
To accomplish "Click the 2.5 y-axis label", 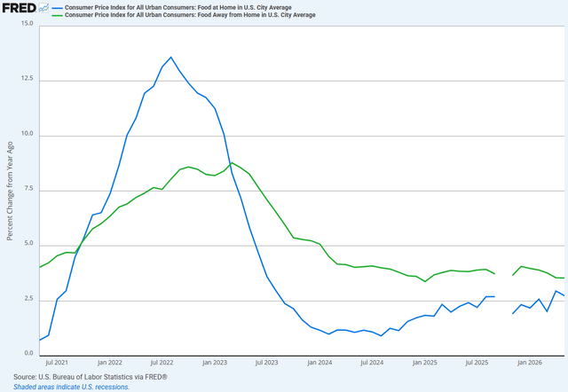I will [x=28, y=299].
